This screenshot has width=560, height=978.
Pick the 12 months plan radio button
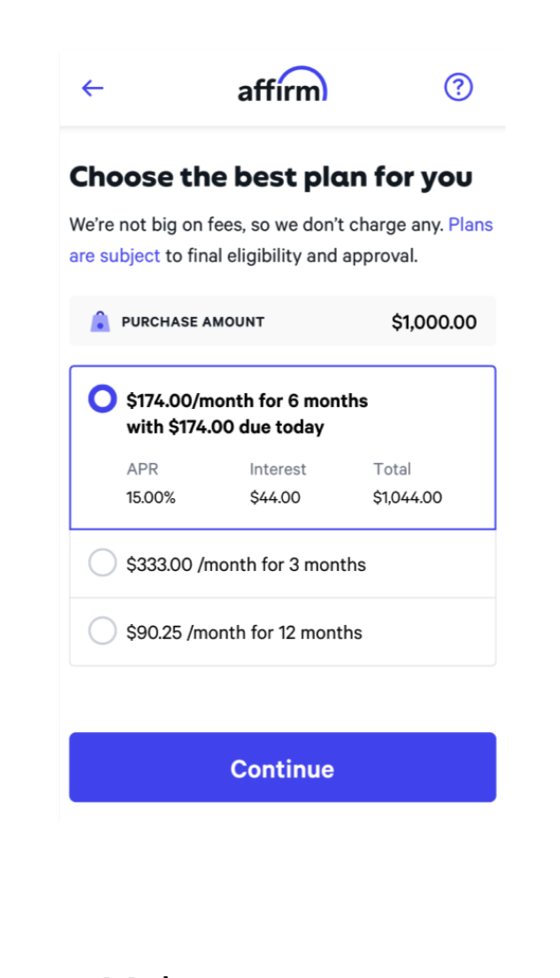pyautogui.click(x=103, y=631)
